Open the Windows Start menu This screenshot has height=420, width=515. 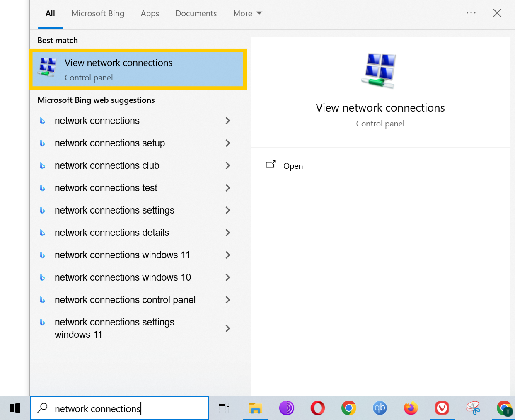pos(15,408)
